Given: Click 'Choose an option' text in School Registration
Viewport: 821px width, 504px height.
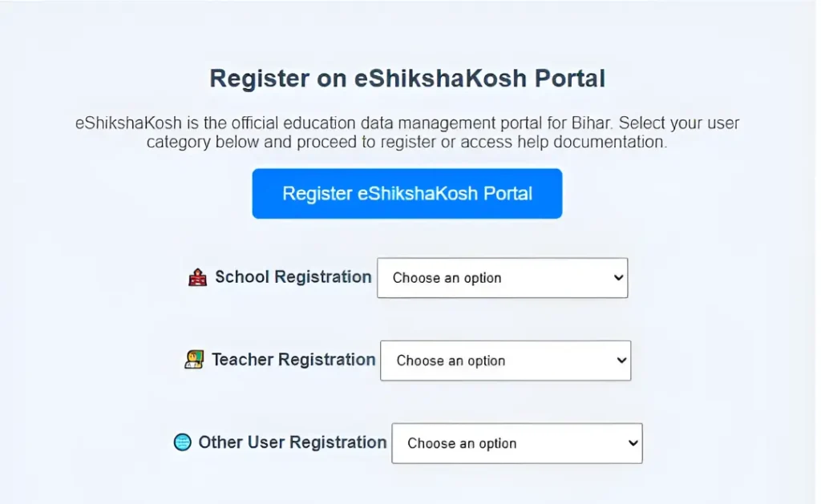Looking at the screenshot, I should (447, 278).
